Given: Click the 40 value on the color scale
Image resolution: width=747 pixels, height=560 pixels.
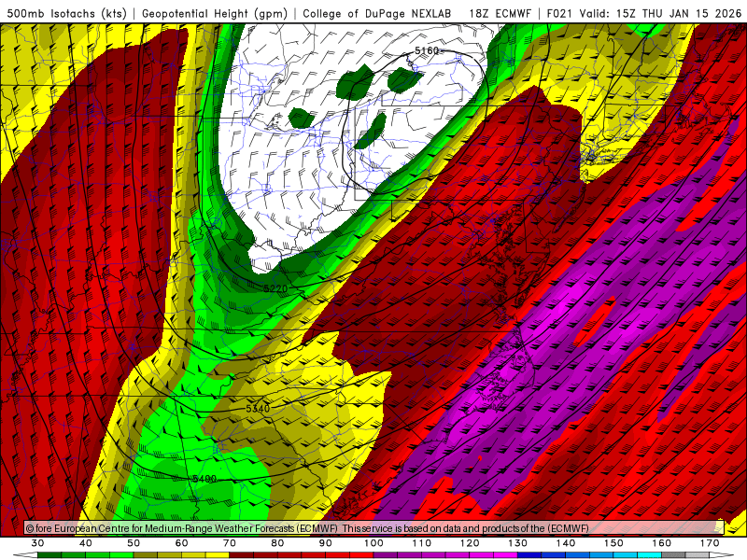Looking at the screenshot, I should click(86, 543).
